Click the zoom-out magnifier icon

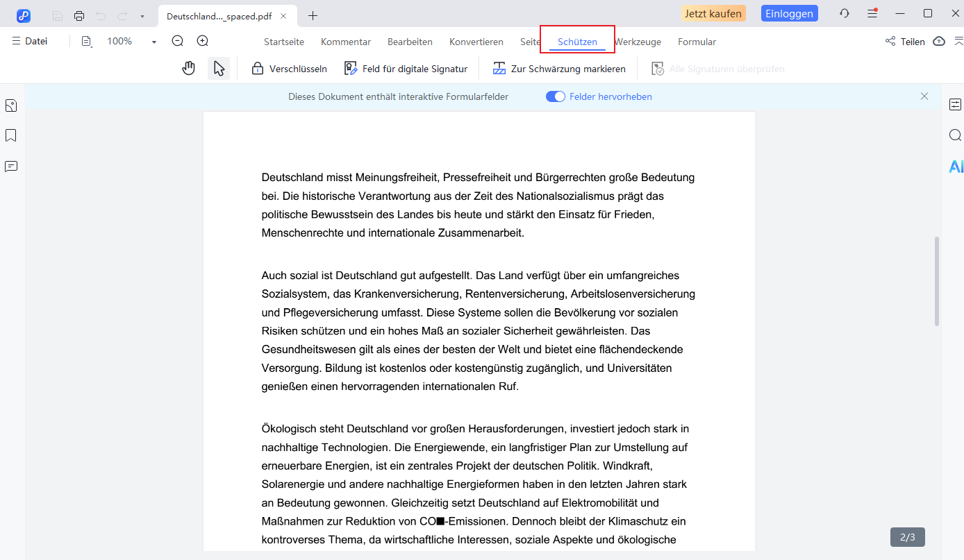tap(177, 40)
